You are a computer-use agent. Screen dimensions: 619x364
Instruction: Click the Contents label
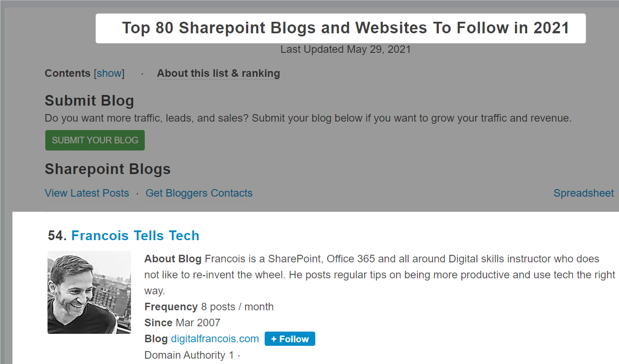click(67, 74)
